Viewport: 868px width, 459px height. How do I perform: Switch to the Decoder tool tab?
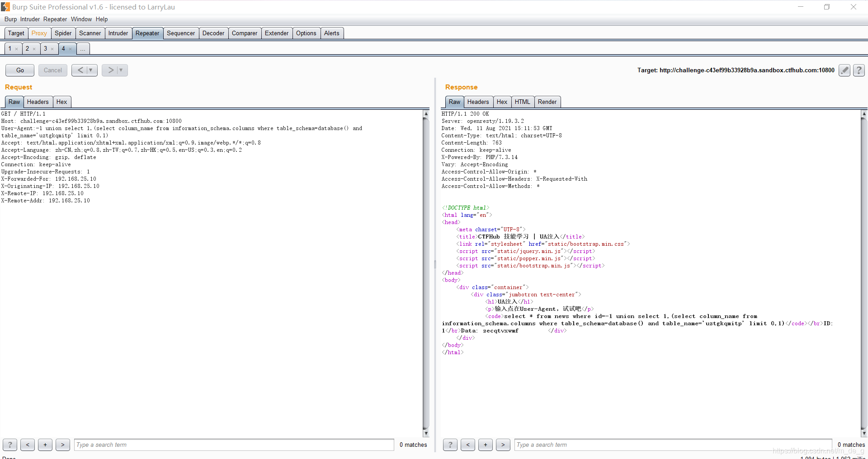click(213, 33)
